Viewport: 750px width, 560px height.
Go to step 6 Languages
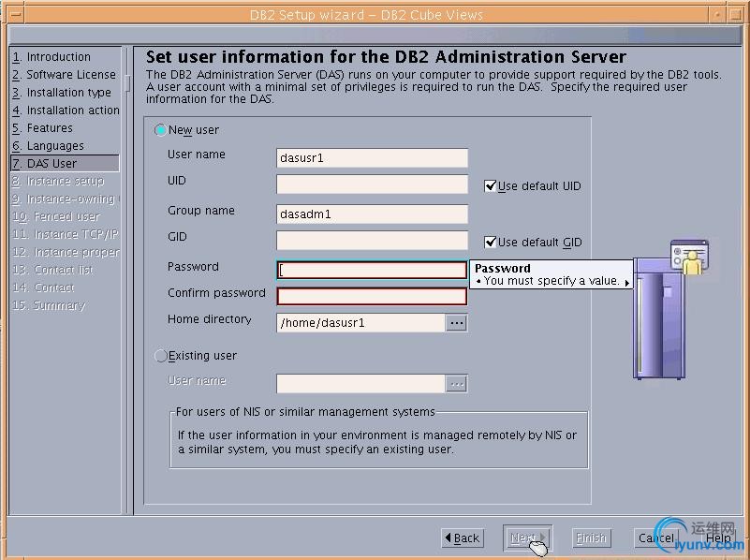(x=49, y=146)
